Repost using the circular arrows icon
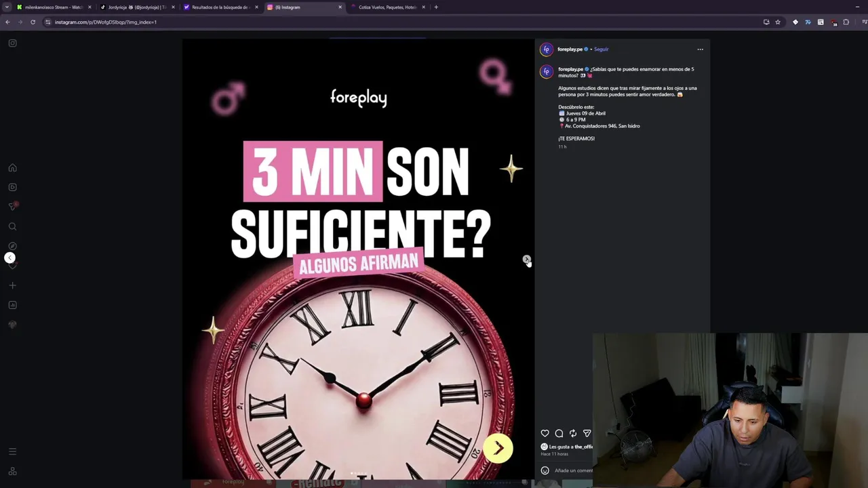 pyautogui.click(x=573, y=433)
